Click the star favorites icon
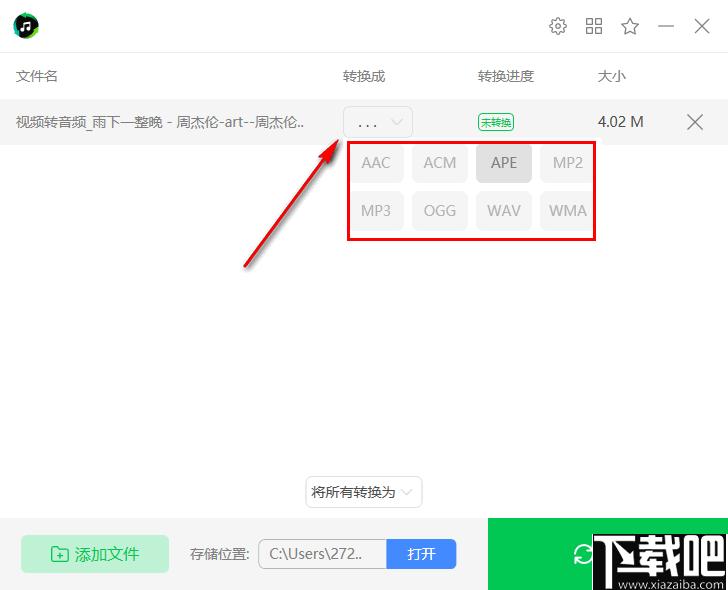This screenshot has height=590, width=728. click(x=630, y=26)
